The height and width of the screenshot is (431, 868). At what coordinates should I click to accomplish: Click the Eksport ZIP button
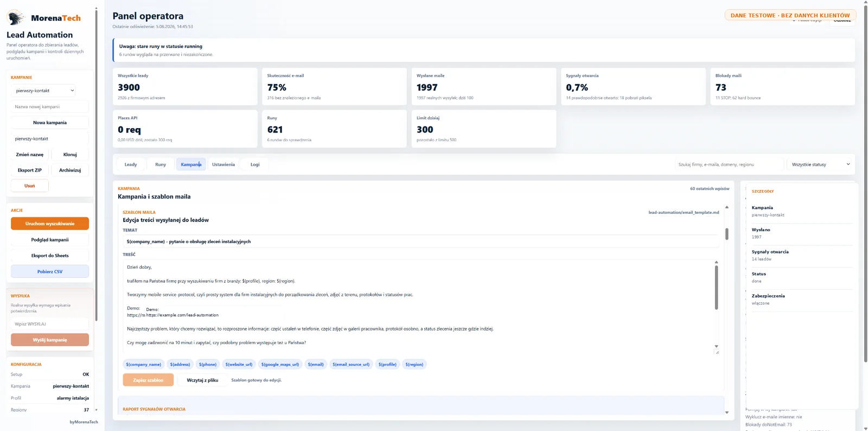pos(30,170)
